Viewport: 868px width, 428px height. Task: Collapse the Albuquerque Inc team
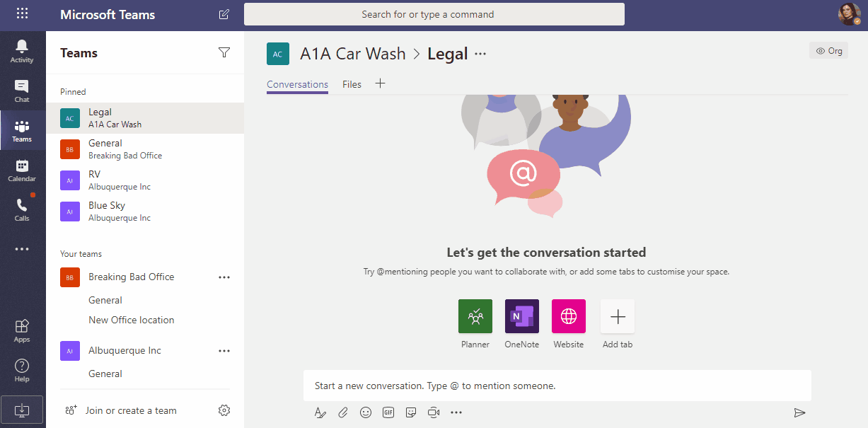(125, 351)
